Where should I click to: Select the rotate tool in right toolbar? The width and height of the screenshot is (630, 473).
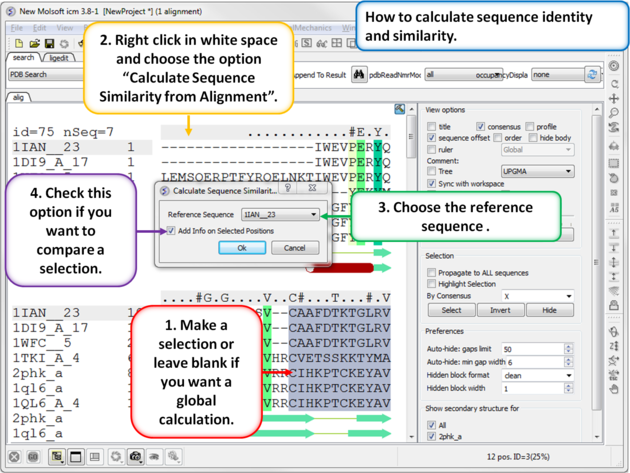point(614,84)
